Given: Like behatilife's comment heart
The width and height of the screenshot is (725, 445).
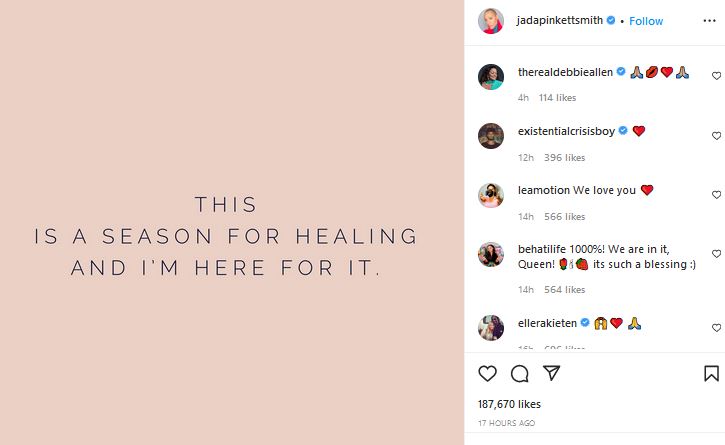Looking at the screenshot, I should click(716, 253).
